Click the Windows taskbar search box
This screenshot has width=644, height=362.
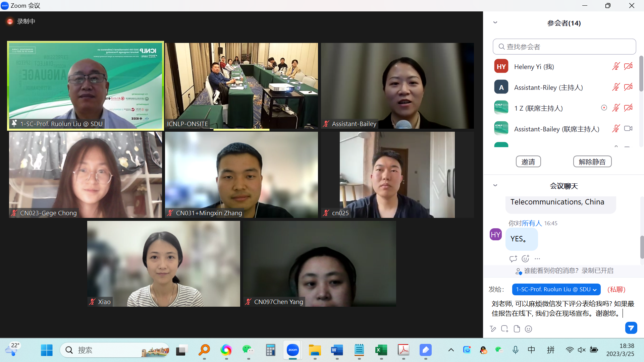(115, 350)
